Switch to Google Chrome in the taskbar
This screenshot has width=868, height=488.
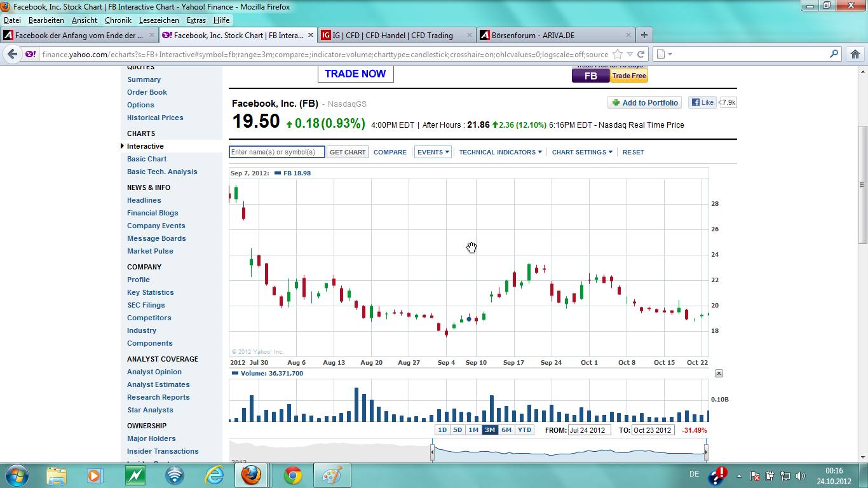tap(293, 475)
